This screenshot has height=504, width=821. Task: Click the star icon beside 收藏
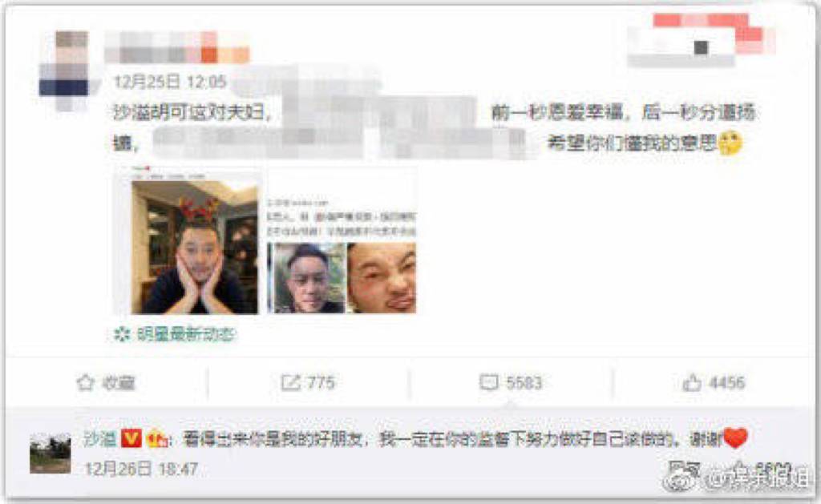(85, 382)
